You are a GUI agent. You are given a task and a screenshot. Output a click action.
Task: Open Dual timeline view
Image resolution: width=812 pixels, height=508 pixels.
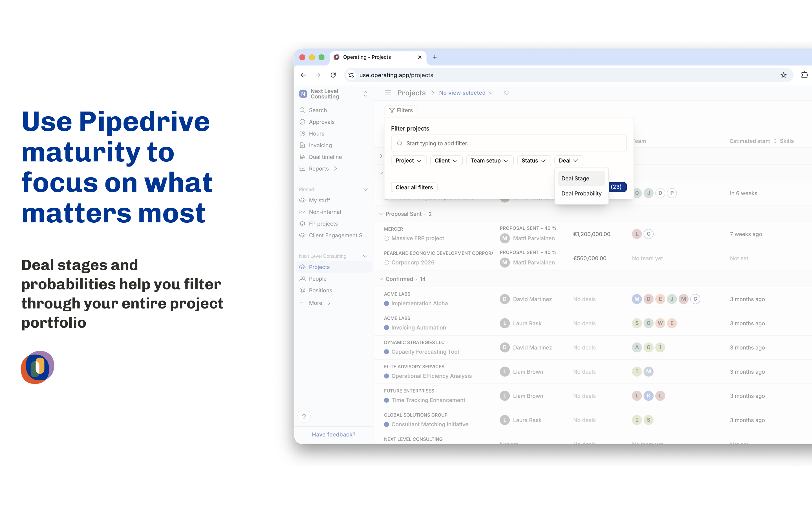pyautogui.click(x=325, y=157)
